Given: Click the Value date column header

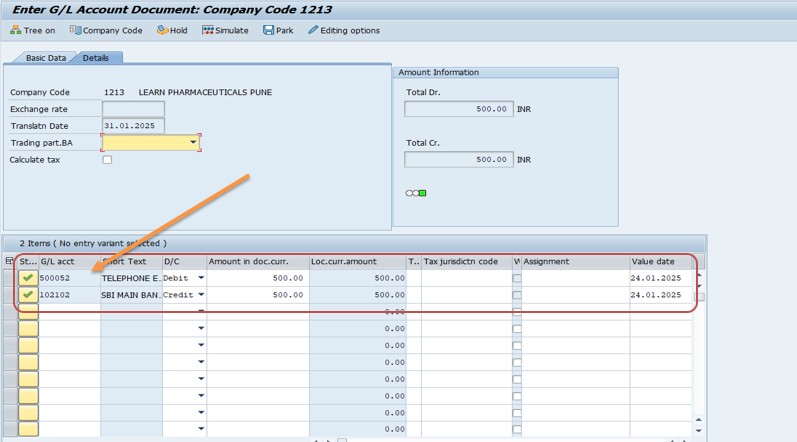Looking at the screenshot, I should click(661, 262).
